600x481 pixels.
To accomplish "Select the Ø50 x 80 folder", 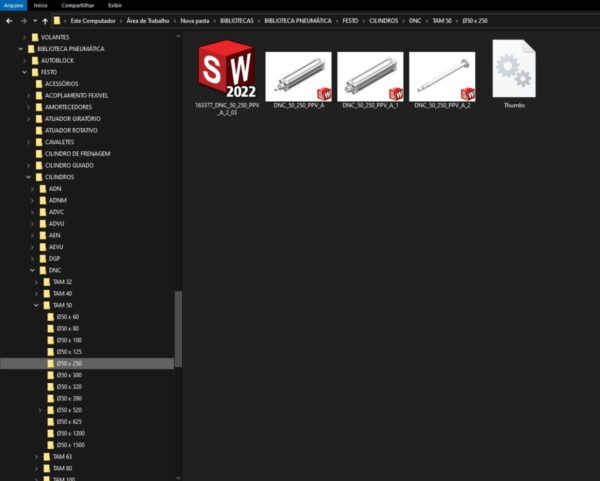I will 64,329.
